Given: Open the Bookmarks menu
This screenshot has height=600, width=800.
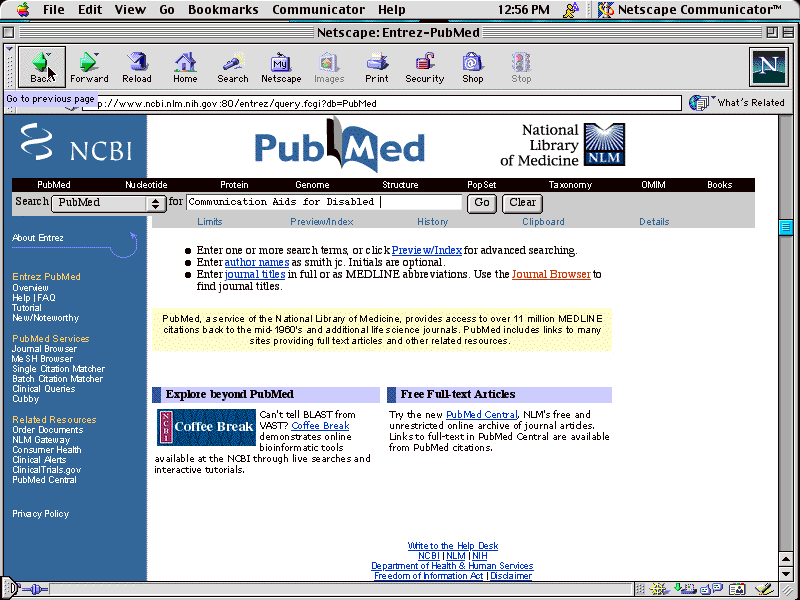Looking at the screenshot, I should [x=223, y=9].
